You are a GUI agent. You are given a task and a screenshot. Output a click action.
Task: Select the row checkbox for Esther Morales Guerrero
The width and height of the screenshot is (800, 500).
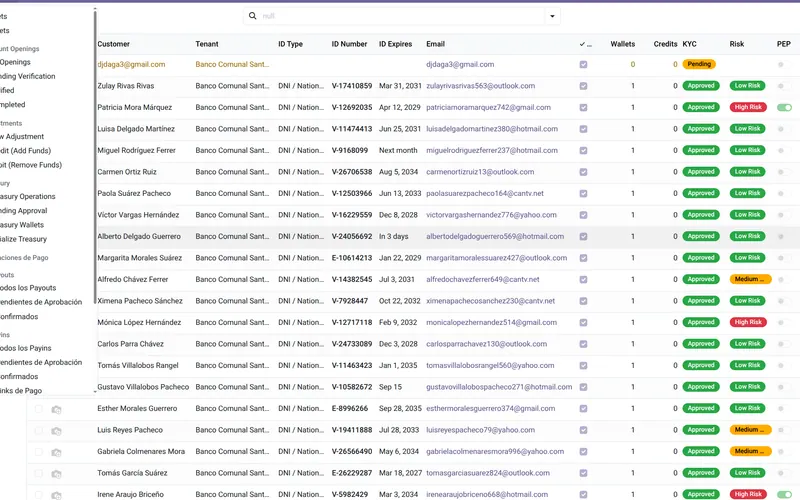pos(38,409)
